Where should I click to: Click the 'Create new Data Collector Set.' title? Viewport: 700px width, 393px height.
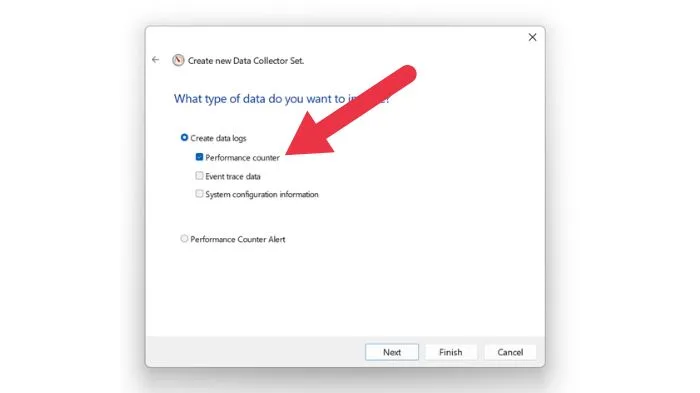[246, 61]
